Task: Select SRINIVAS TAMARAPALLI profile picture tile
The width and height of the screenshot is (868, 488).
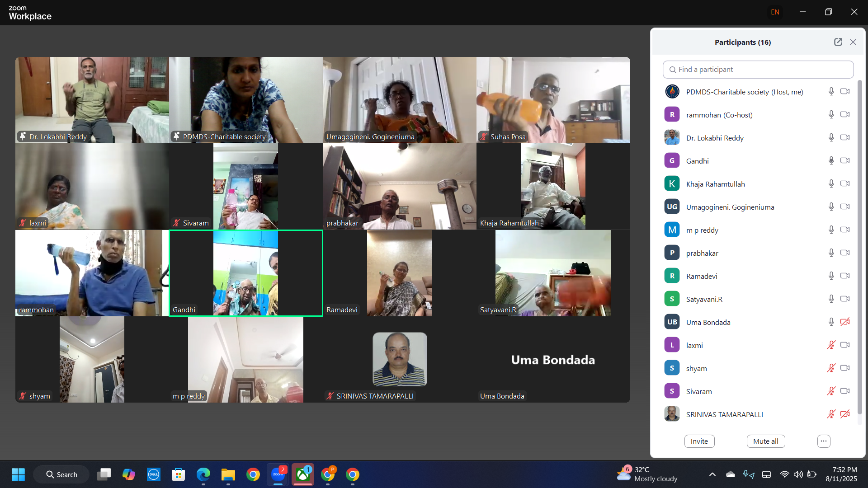Action: tap(400, 360)
